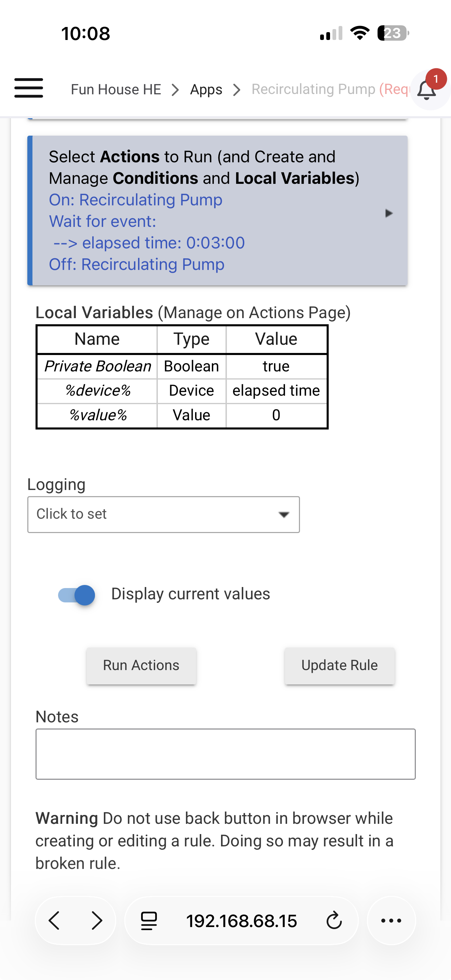This screenshot has width=451, height=980.
Task: Tap the browser forward arrow
Action: pyautogui.click(x=97, y=921)
